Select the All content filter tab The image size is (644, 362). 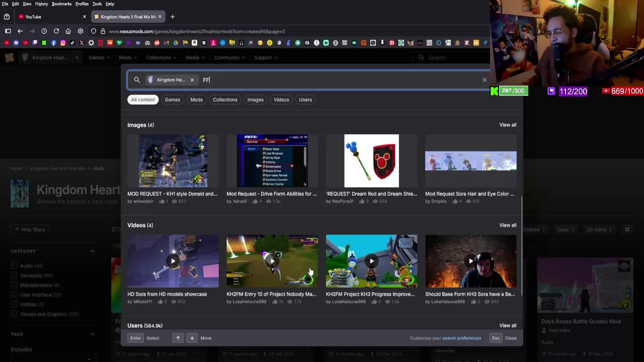point(143,100)
